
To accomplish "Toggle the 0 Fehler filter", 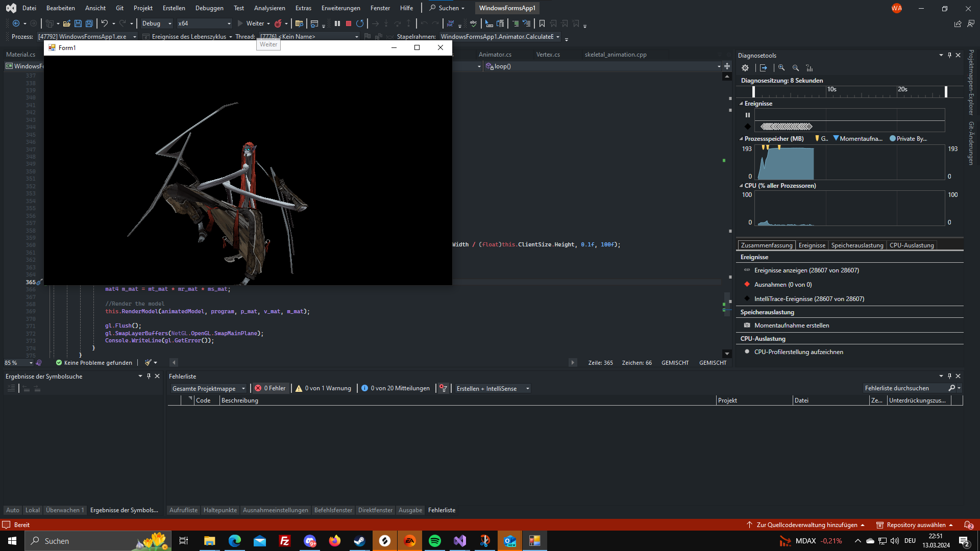I will click(x=271, y=388).
